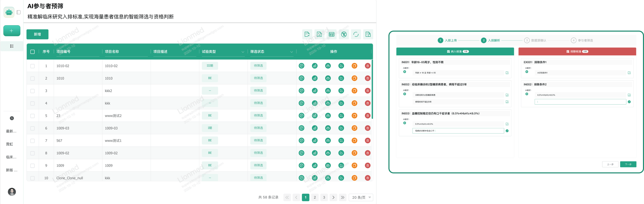Click the next page arrow
This screenshot has height=204, width=644.
(333, 197)
